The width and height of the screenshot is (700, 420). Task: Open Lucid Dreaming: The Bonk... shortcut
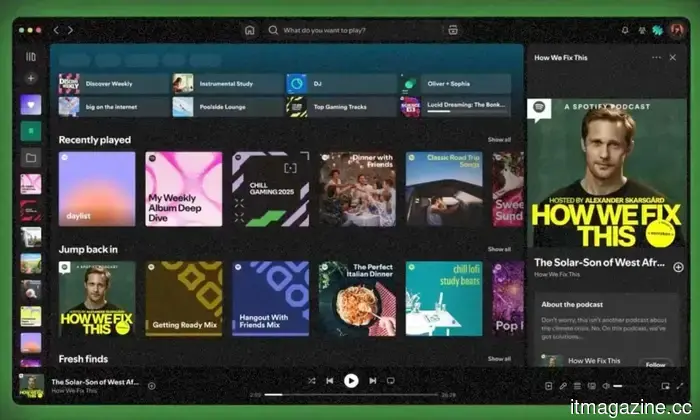pyautogui.click(x=455, y=107)
